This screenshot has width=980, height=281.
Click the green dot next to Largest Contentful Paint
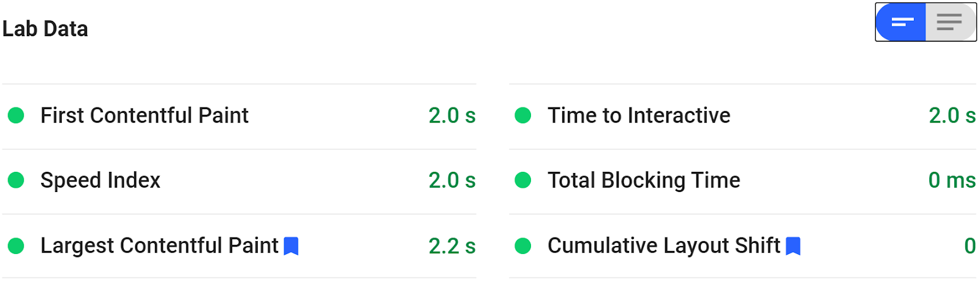coord(16,246)
